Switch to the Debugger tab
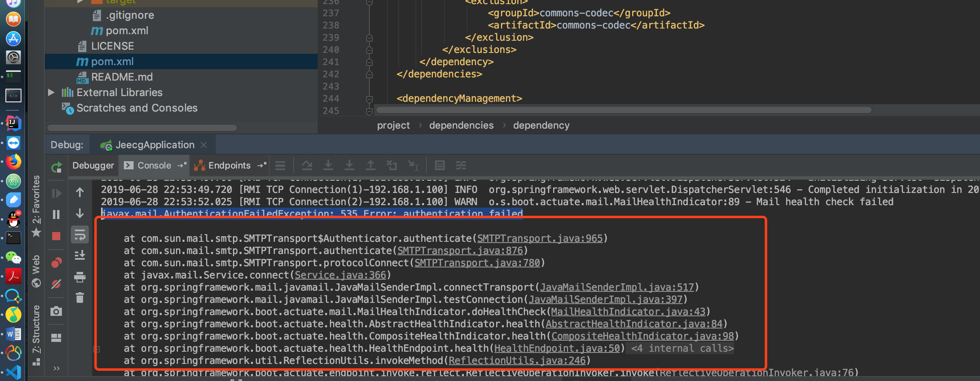The image size is (980, 381). 93,165
